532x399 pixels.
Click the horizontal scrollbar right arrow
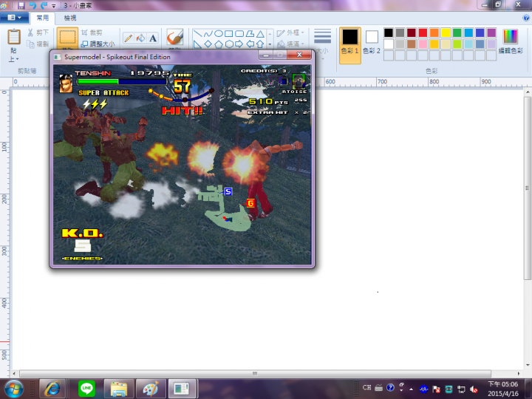(x=519, y=373)
